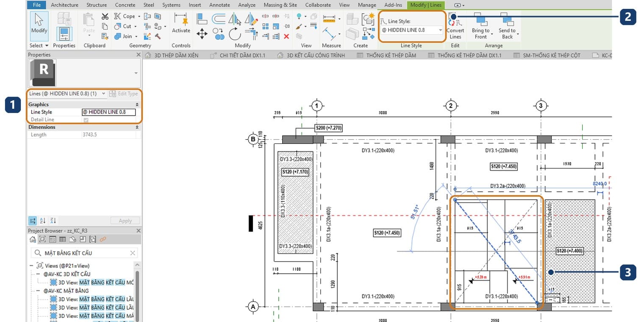Click the red Delete X icon

point(286,37)
